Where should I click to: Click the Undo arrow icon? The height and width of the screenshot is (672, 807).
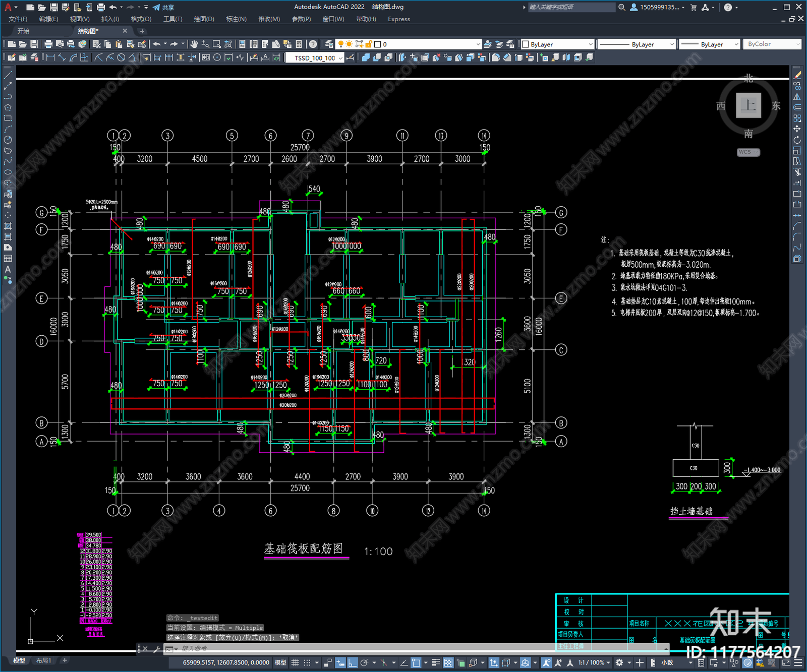(157, 44)
